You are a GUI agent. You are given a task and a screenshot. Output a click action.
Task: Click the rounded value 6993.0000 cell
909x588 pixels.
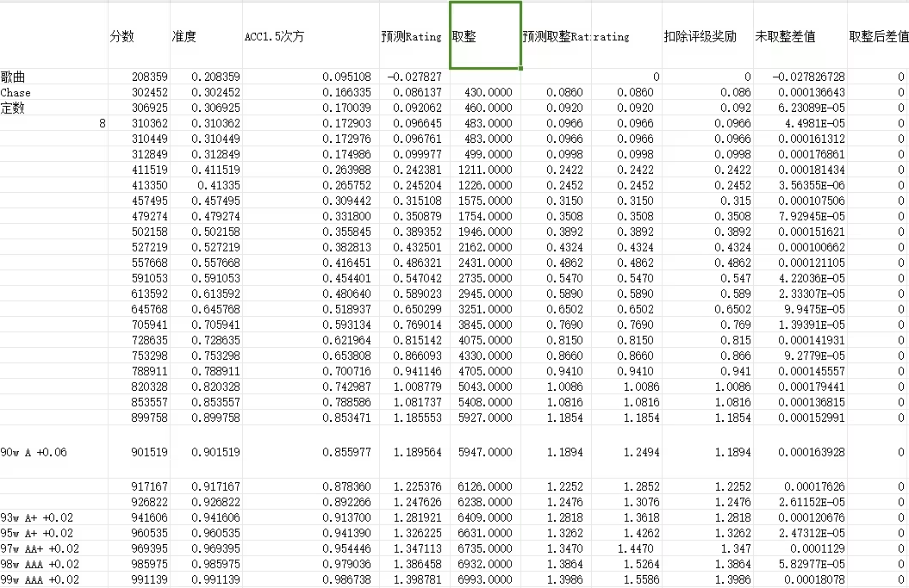tap(485, 579)
